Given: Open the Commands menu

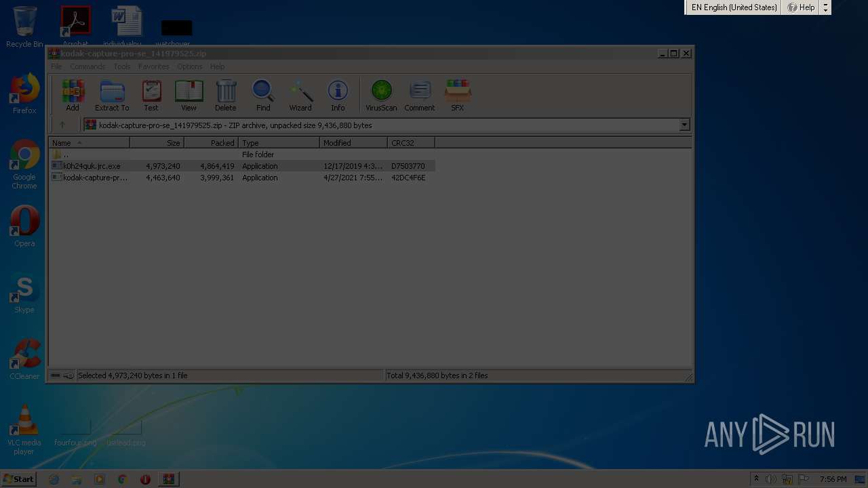Looking at the screenshot, I should click(87, 66).
